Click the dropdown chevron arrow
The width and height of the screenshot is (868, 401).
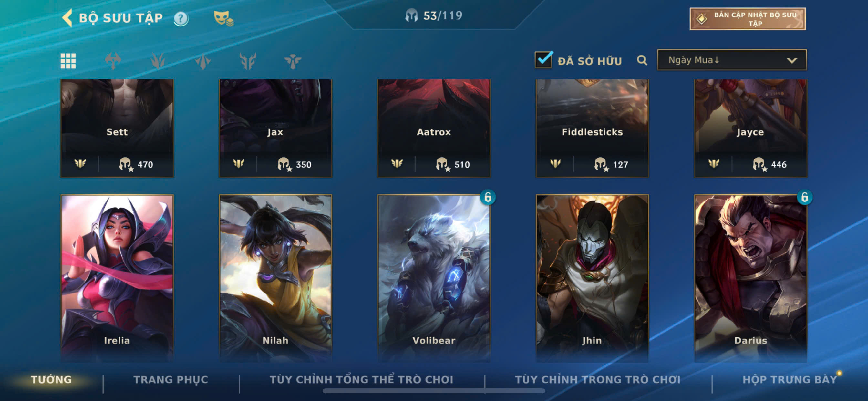(x=791, y=61)
